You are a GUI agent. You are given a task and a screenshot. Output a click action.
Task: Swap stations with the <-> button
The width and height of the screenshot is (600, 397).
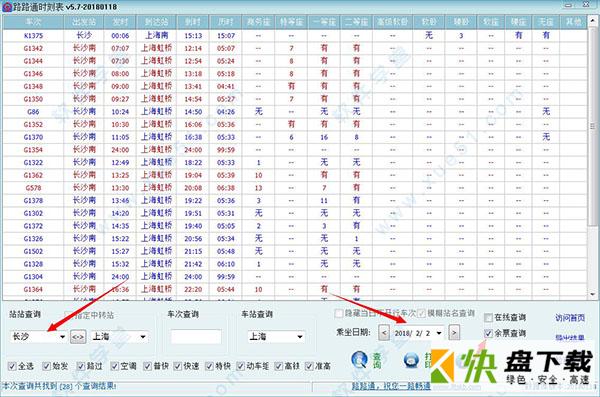pyautogui.click(x=78, y=337)
